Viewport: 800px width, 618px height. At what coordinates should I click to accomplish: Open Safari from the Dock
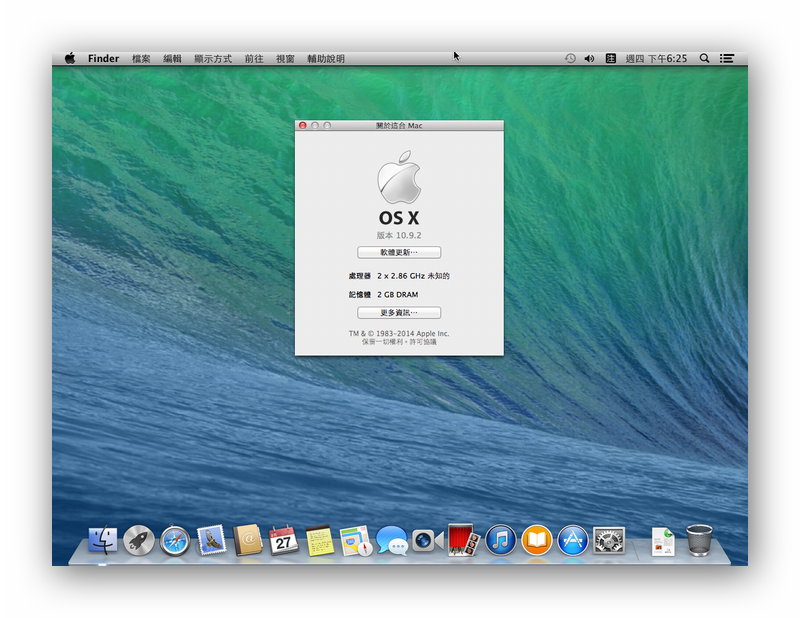[175, 540]
